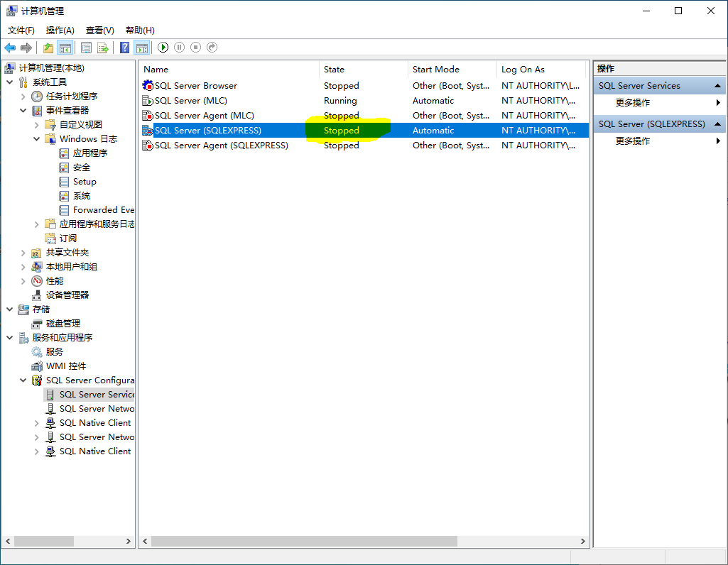Select the 安全 log in the tree
728x565 pixels.
82,168
